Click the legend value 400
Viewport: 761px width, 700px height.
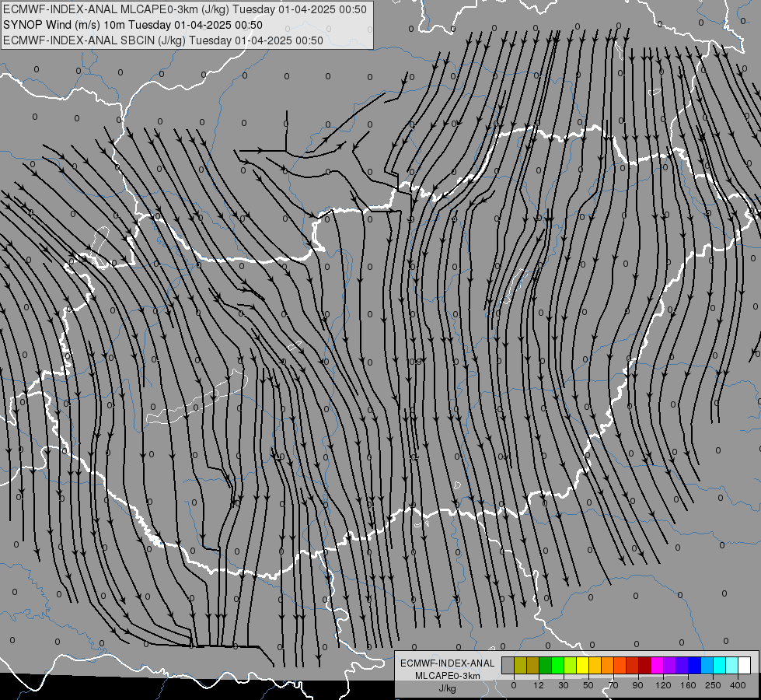738,685
